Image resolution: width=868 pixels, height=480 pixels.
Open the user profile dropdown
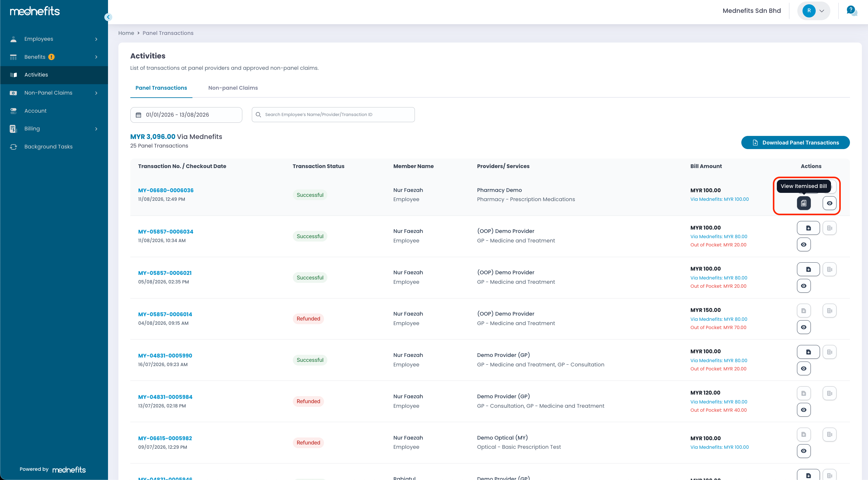tap(814, 11)
